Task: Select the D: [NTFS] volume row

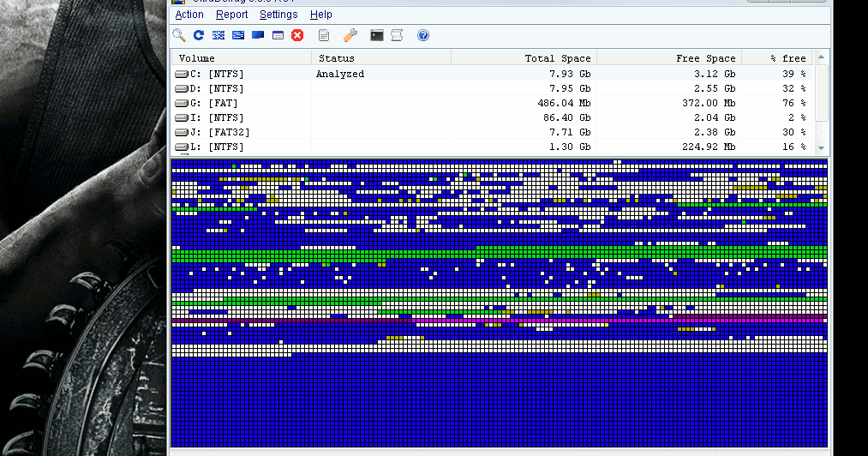Action: [493, 88]
